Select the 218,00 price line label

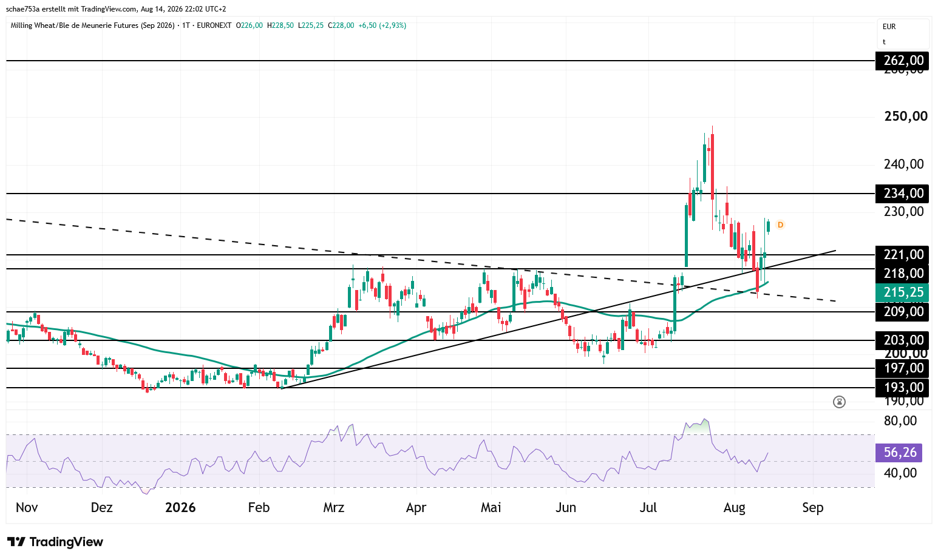click(x=902, y=274)
